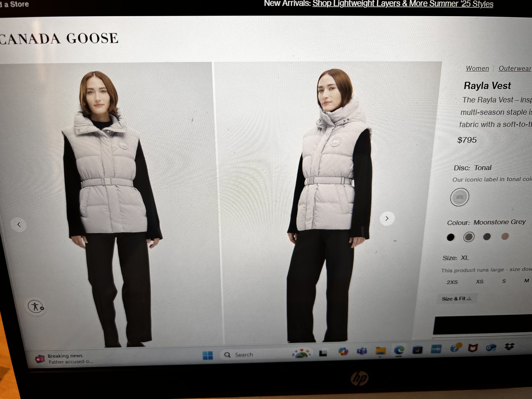
Task: Open Microsoft Teams from the taskbar
Action: pos(362,351)
